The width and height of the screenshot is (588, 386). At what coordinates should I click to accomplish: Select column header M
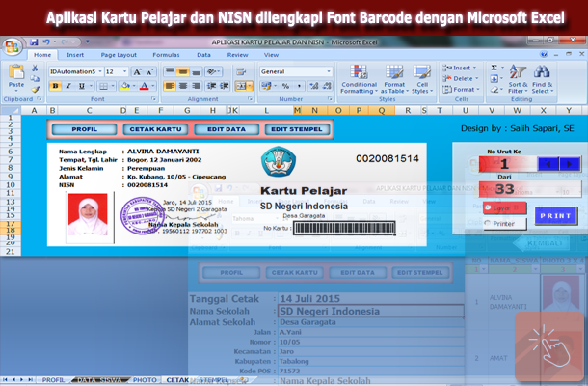point(298,110)
